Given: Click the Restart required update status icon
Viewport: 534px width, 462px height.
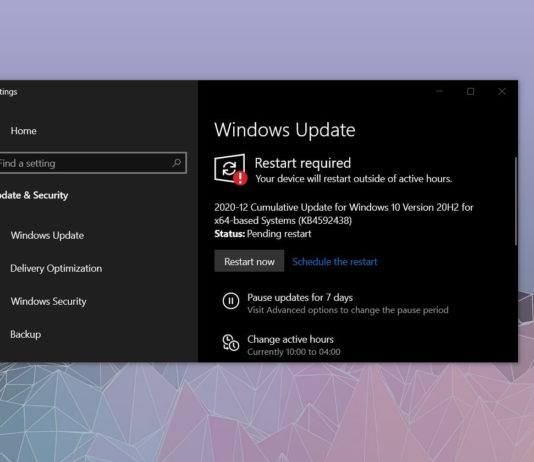Looking at the screenshot, I should 230,169.
